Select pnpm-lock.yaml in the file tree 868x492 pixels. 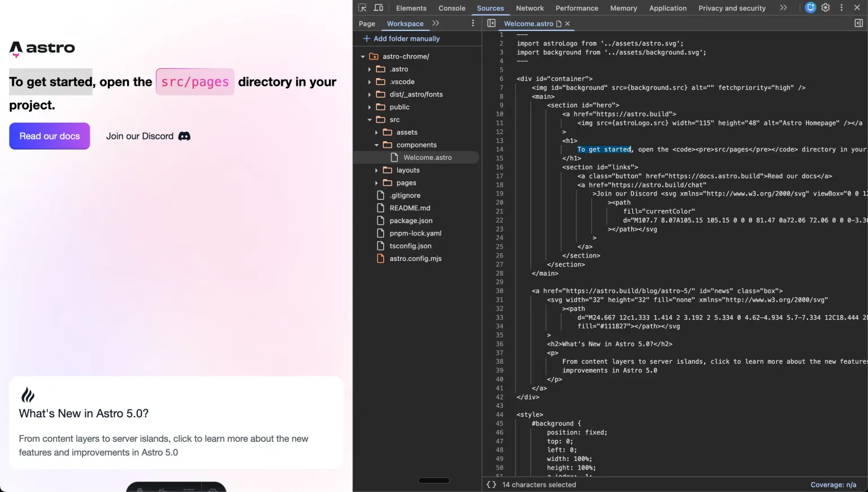coord(415,233)
